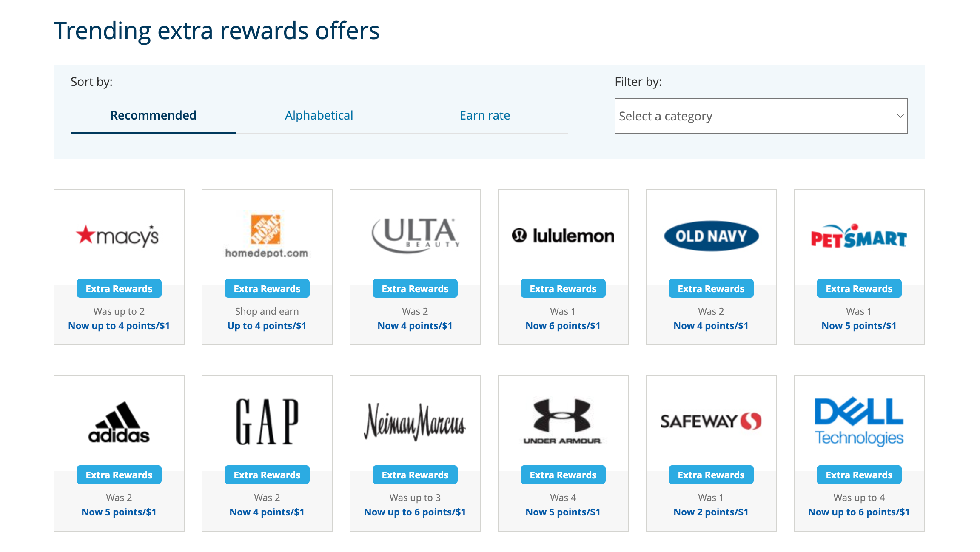The height and width of the screenshot is (552, 980).
Task: Click Extra Rewards on the GAP offer
Action: 267,475
